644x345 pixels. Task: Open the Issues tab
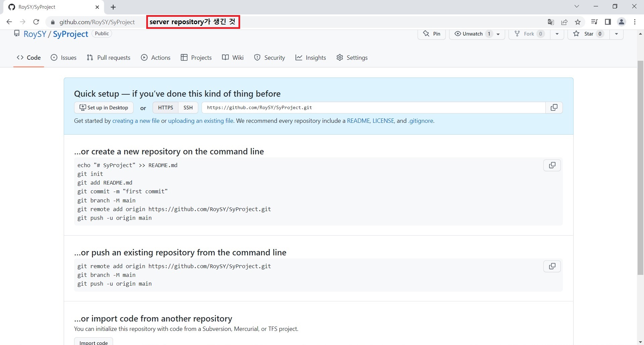[64, 58]
